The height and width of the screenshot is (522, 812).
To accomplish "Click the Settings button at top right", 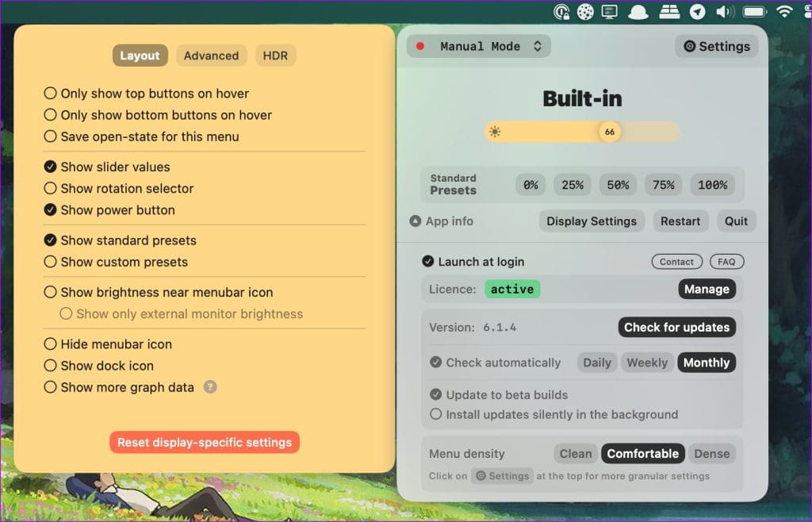I will tap(717, 46).
